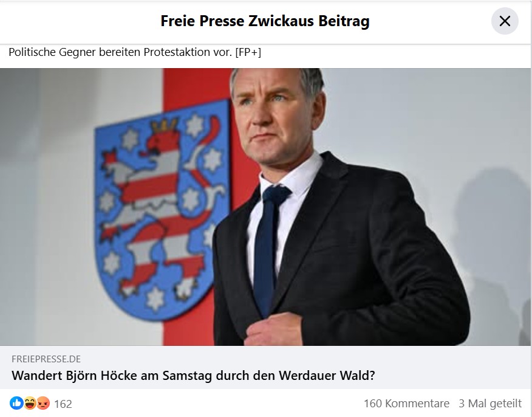Open the article preview photo
Viewport: 532px width, 417px height.
point(265,207)
